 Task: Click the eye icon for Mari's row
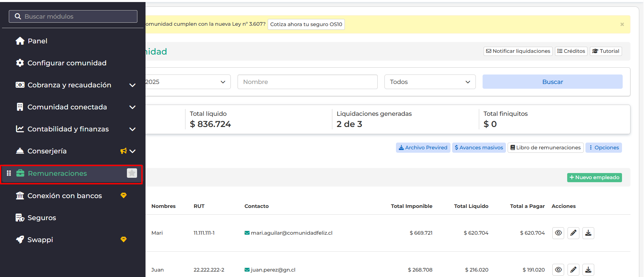(x=558, y=233)
